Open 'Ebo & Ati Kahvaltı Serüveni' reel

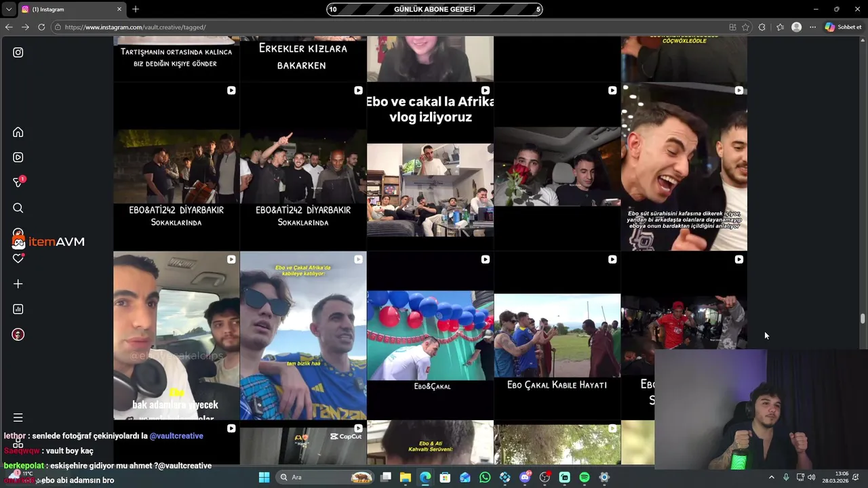(430, 443)
